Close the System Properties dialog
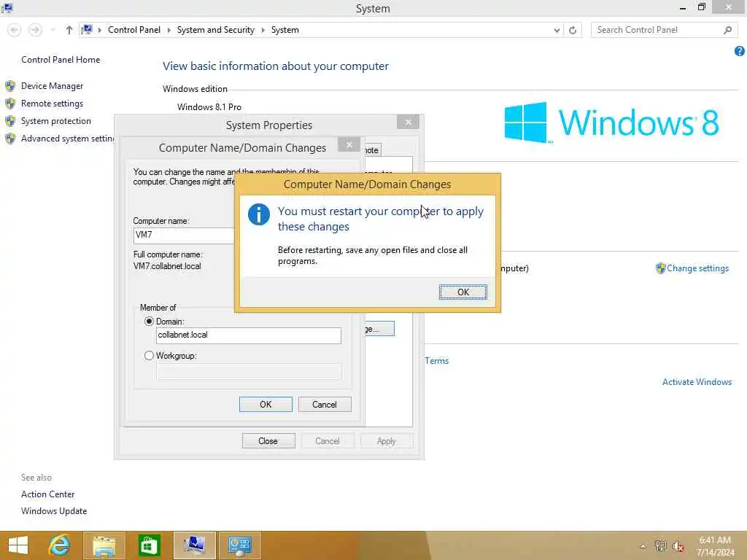747x560 pixels. (408, 122)
